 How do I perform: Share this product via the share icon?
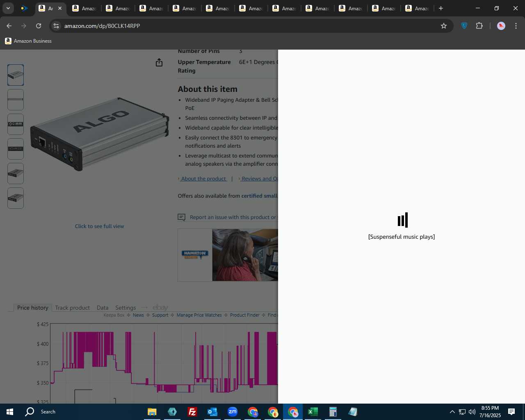click(x=159, y=62)
